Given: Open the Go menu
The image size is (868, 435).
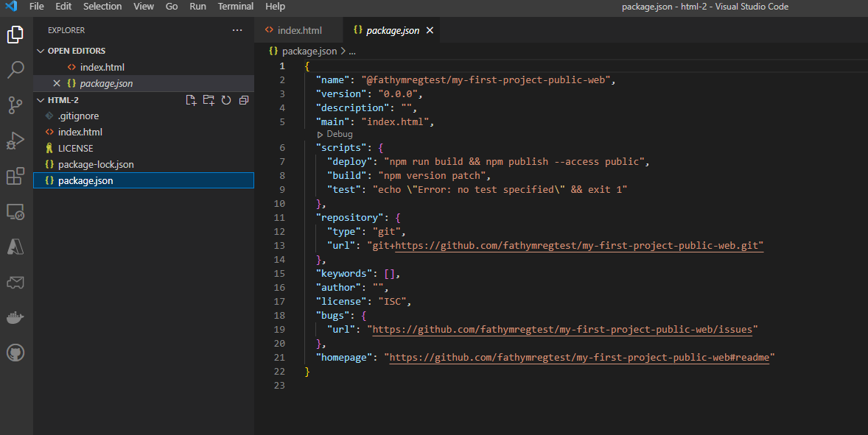Looking at the screenshot, I should [172, 7].
